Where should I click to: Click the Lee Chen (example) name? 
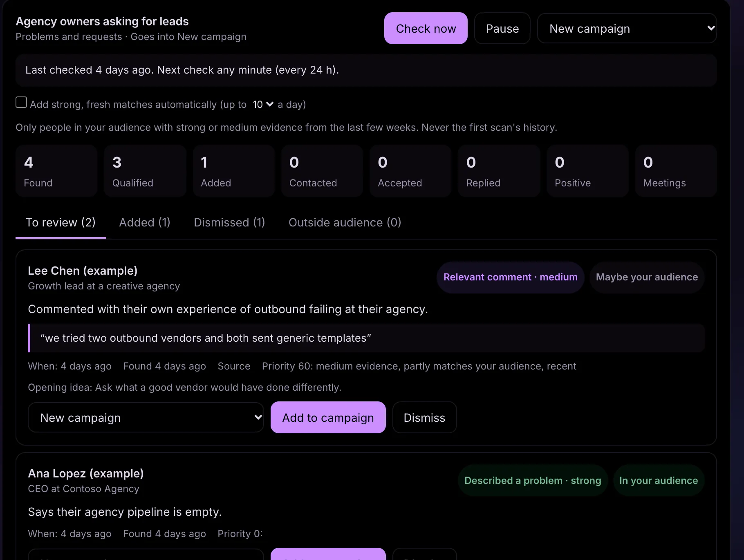pos(83,271)
